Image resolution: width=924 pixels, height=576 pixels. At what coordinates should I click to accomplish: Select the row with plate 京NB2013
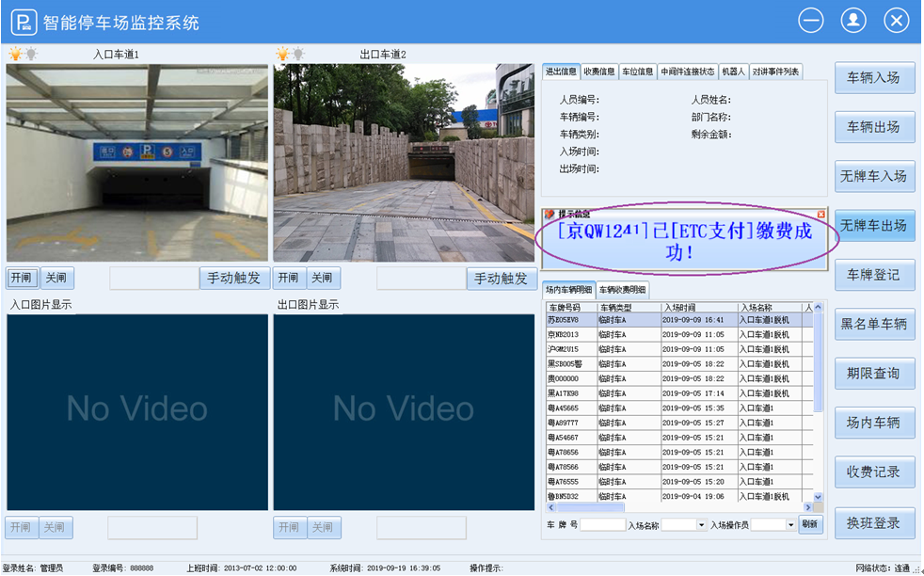(679, 335)
